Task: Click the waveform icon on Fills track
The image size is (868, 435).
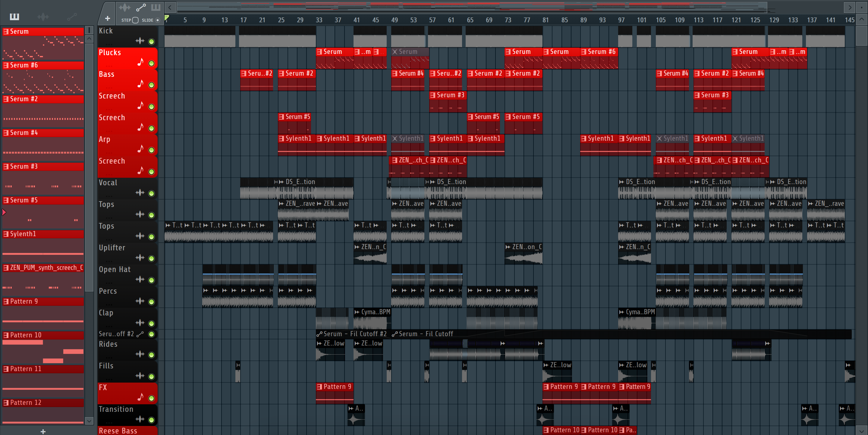Action: pyautogui.click(x=140, y=376)
